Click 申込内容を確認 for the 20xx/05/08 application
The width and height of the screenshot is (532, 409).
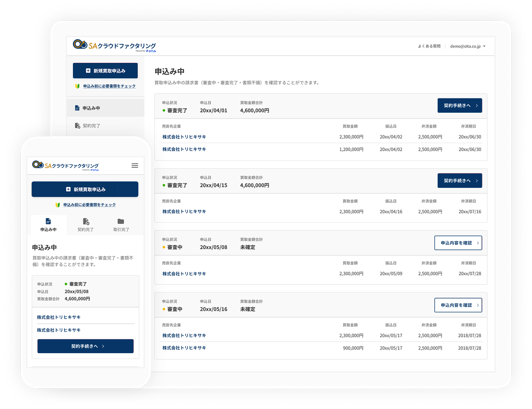458,243
